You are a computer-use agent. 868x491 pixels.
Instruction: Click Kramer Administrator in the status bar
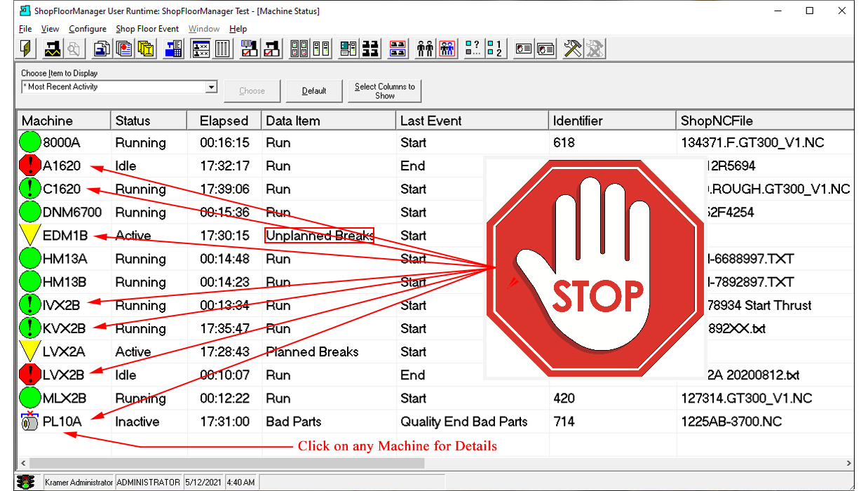(x=78, y=482)
